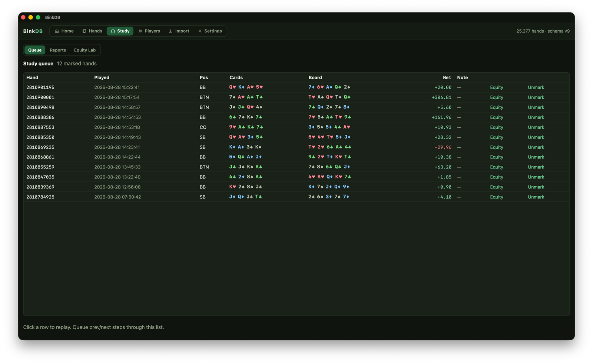Open Equity for hand 2810855259

tap(497, 167)
